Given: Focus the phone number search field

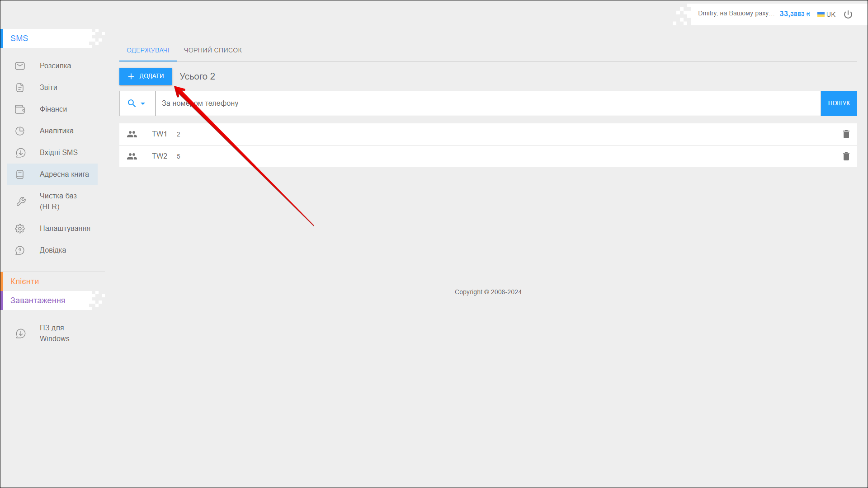Looking at the screenshot, I should pos(487,103).
